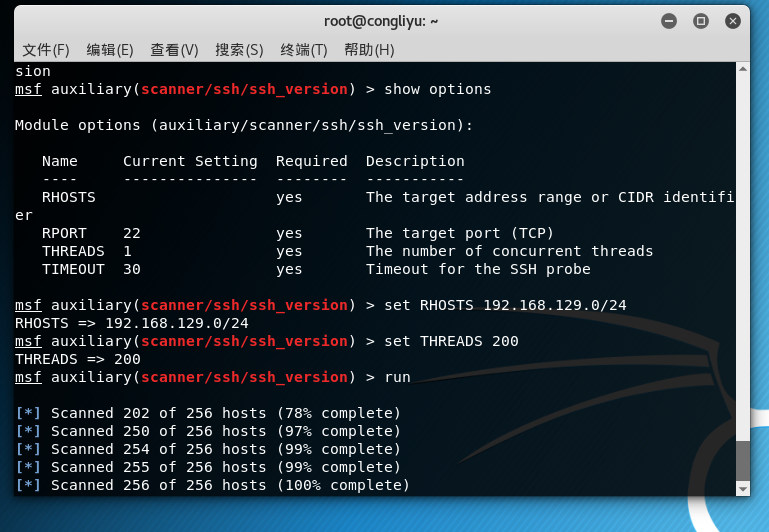Click the 'Required' column header
The height and width of the screenshot is (532, 769).
[x=311, y=161]
